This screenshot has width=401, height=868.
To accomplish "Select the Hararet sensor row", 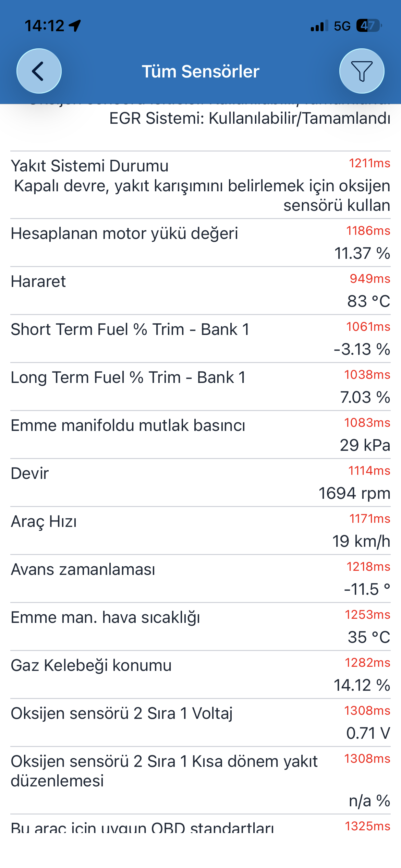I will pos(200,291).
